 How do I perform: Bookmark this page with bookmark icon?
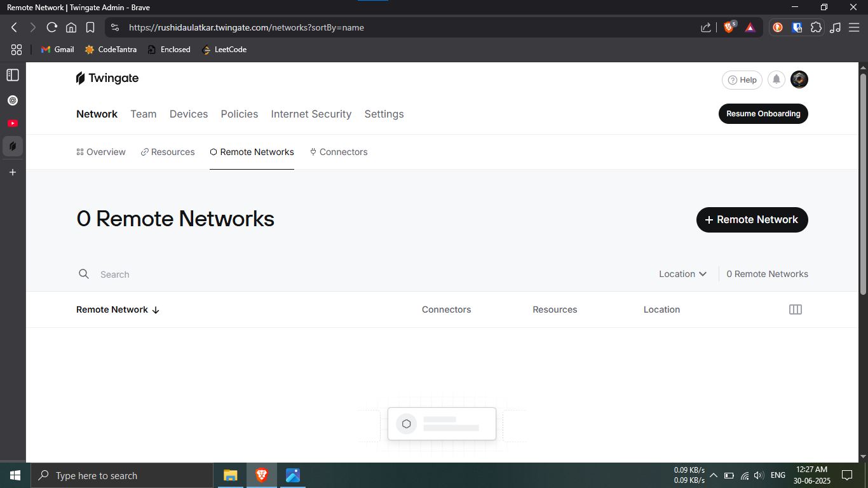[x=90, y=27]
